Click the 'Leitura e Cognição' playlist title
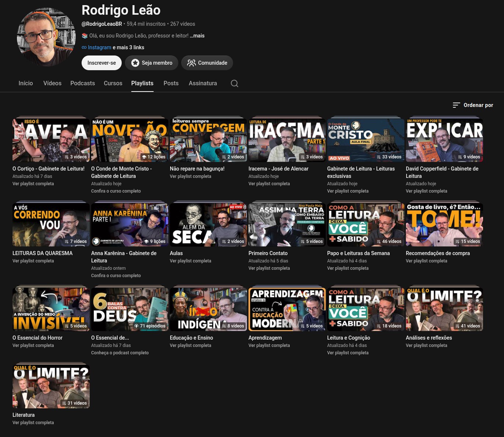504x437 pixels. [348, 338]
